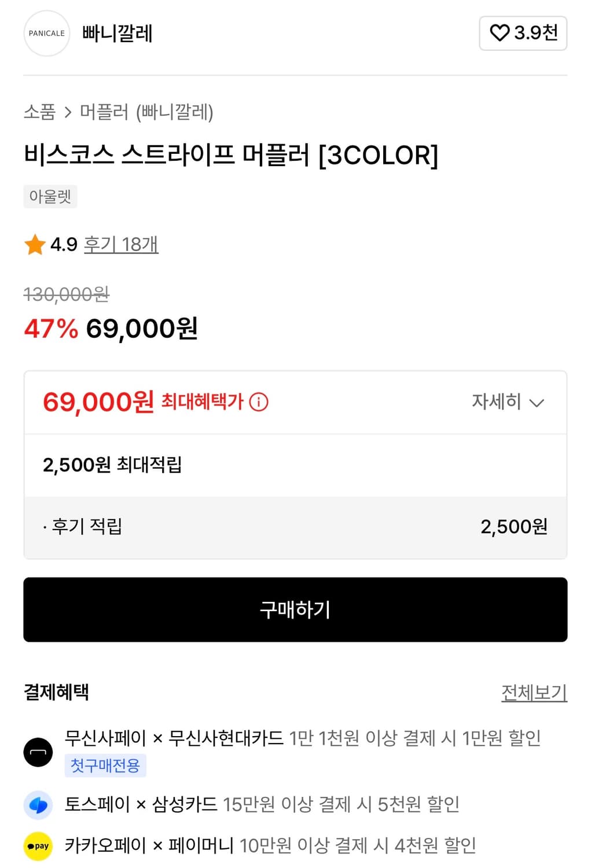Select the Toss Pay blue icon
The image size is (591, 868).
point(38,804)
